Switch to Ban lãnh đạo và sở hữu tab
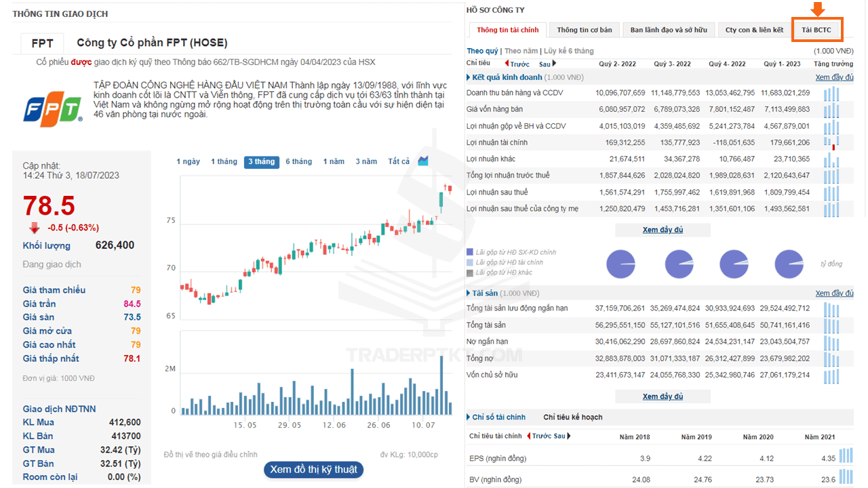868x488 pixels. pyautogui.click(x=668, y=30)
